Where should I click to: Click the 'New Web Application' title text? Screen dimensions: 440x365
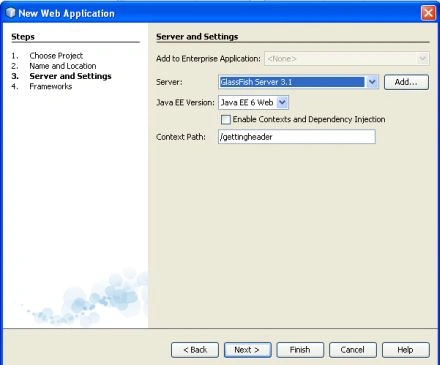(67, 13)
